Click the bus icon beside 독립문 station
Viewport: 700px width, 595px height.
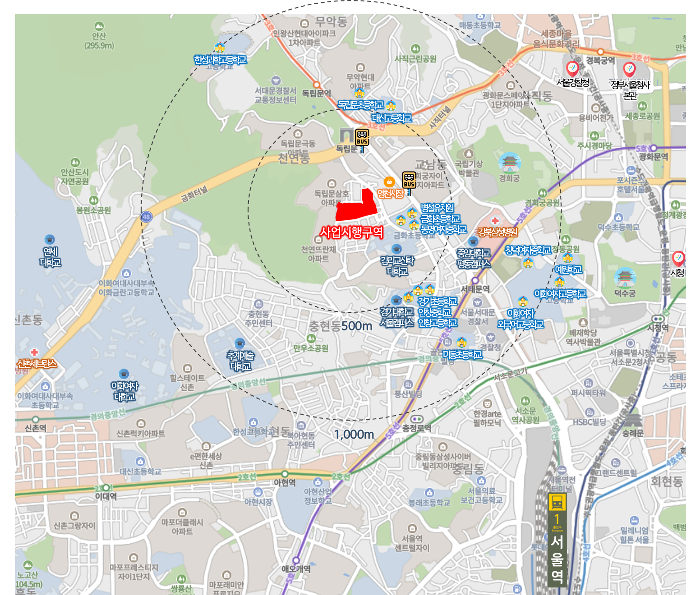362,137
